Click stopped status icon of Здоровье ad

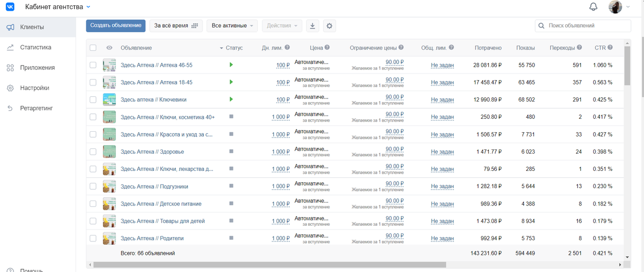[231, 152]
